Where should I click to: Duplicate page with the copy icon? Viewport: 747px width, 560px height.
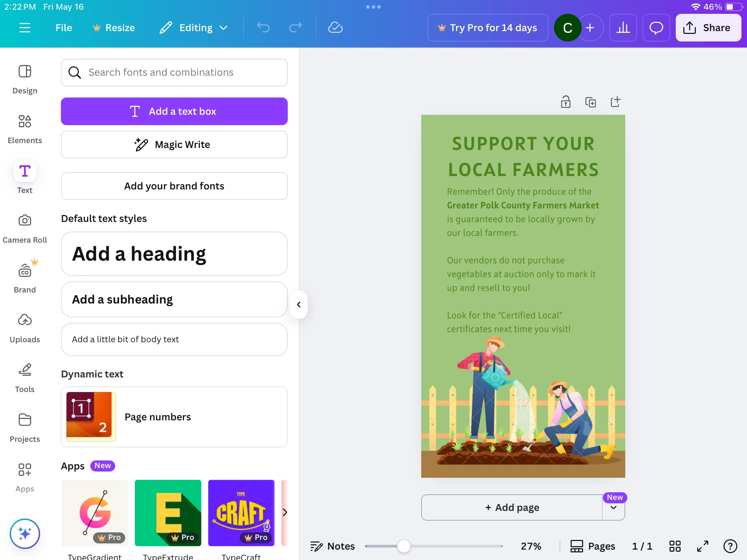click(x=590, y=102)
